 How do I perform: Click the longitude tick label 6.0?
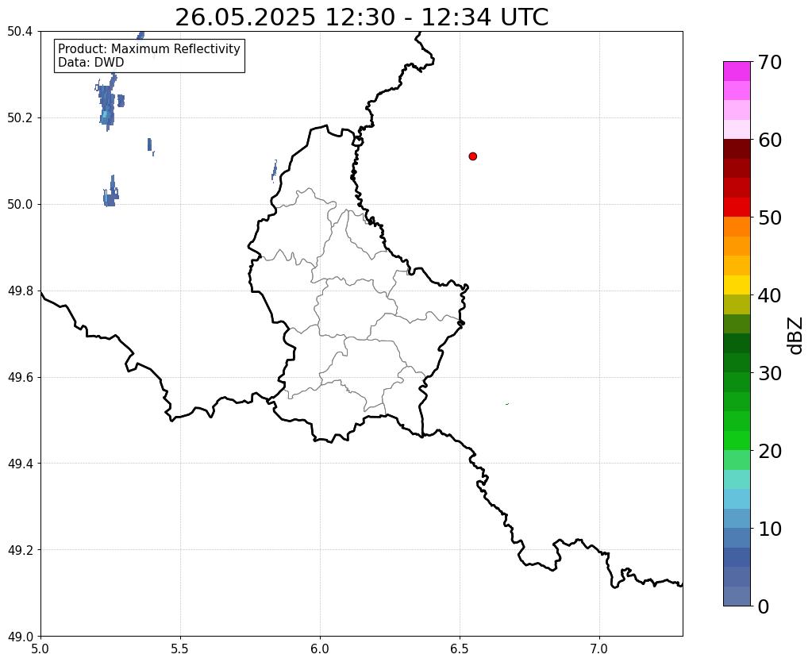click(x=320, y=649)
